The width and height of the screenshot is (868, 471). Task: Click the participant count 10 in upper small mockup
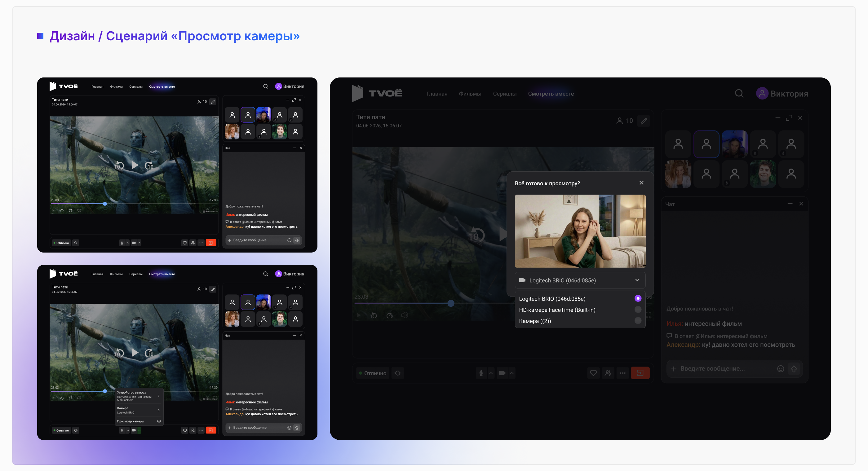(202, 101)
